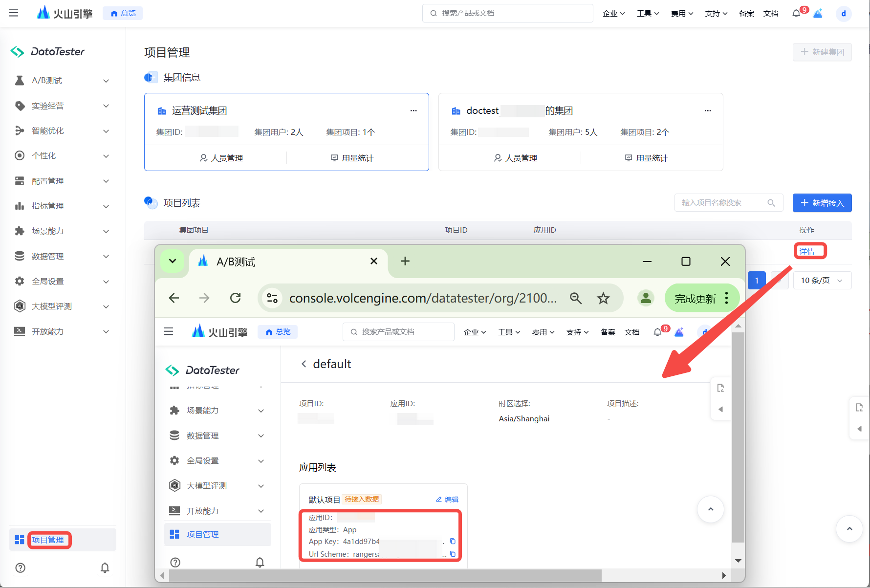
Task: Open 项目管理 at the bottom of the main sidebar
Action: [63, 540]
